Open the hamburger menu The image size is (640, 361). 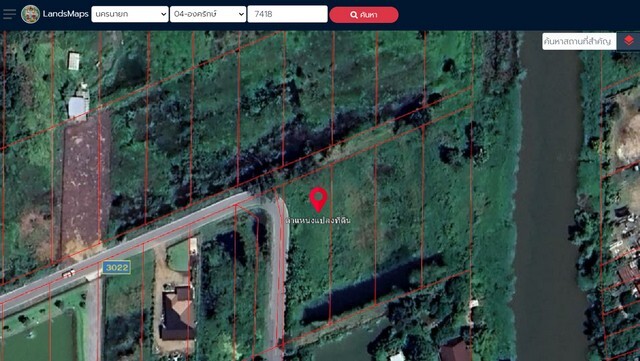click(9, 14)
